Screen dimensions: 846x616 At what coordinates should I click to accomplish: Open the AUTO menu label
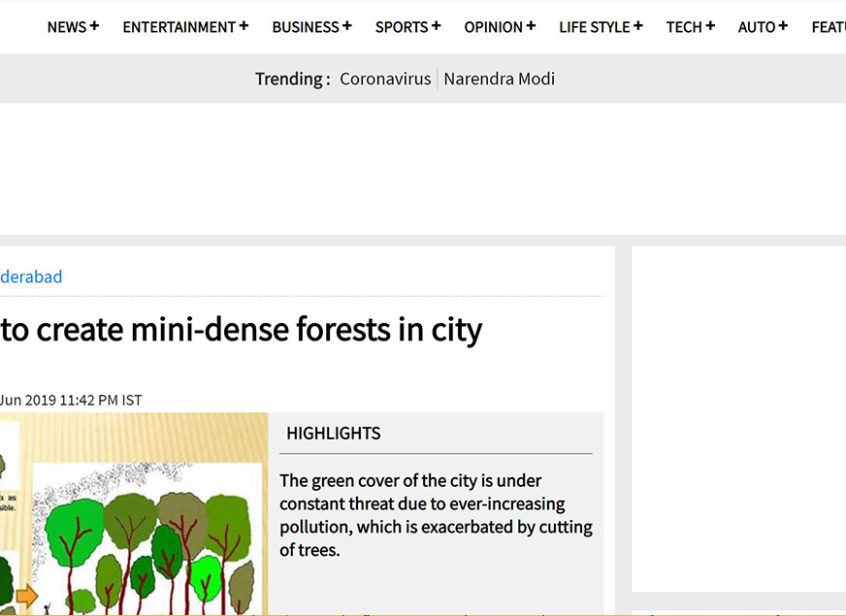756,27
